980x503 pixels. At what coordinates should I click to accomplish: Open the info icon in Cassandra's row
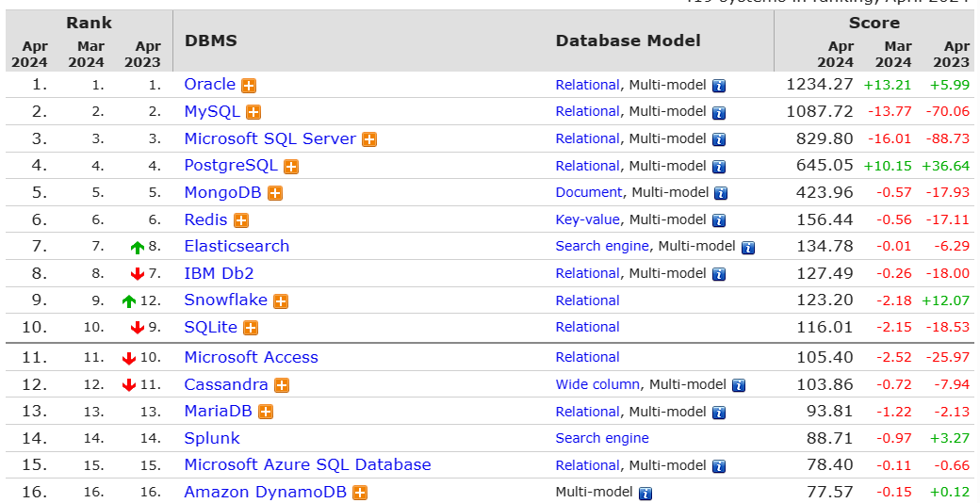point(739,385)
